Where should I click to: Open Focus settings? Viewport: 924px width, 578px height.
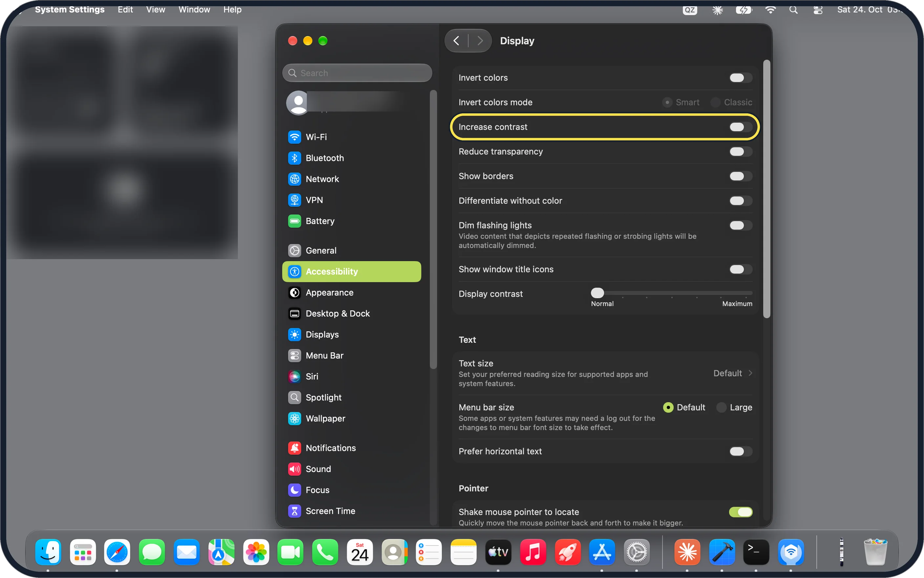[x=351, y=490]
